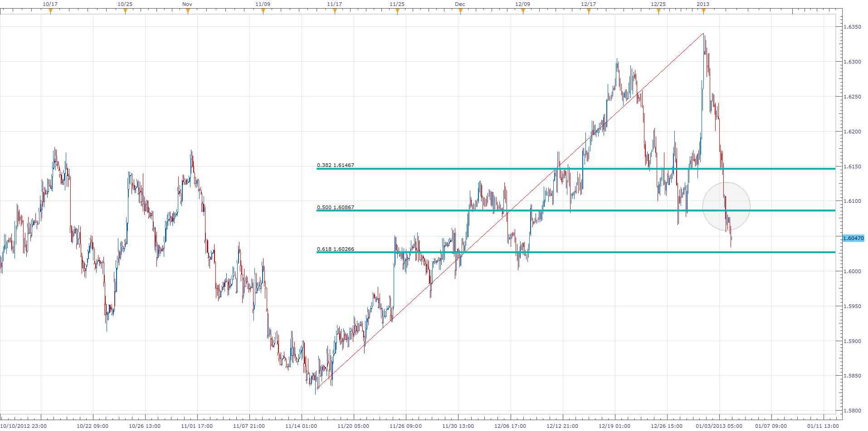Click the 11/20 05:00 time label
The image size is (868, 431).
[x=354, y=426]
